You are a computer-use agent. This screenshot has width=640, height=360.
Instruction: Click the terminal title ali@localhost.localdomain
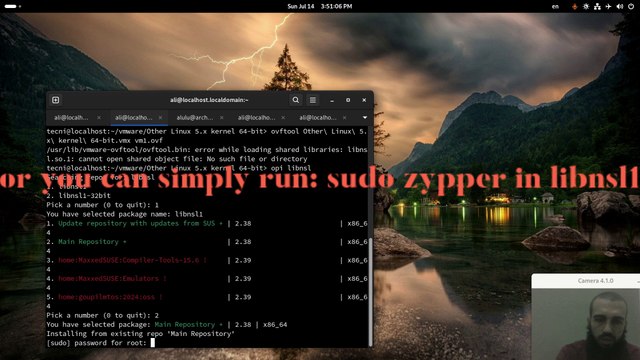click(x=209, y=100)
